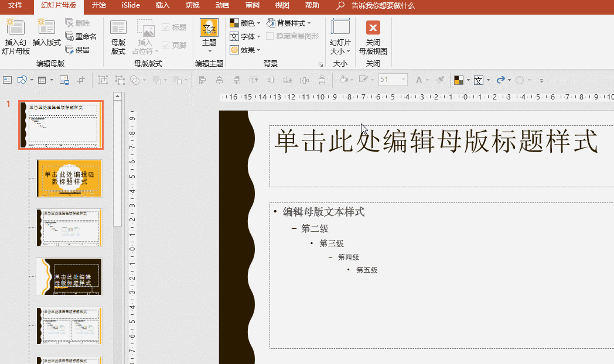
Task: Select the first slide master thumbnail
Action: coord(61,125)
